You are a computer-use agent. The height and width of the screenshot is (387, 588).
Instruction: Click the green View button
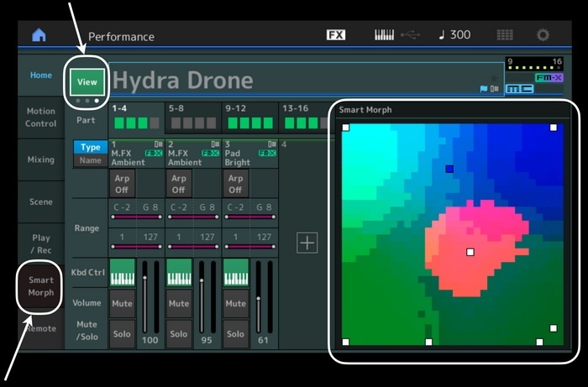point(87,82)
